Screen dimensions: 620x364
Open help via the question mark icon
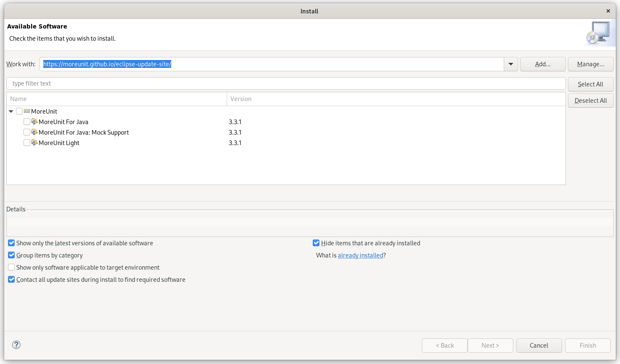(x=16, y=345)
